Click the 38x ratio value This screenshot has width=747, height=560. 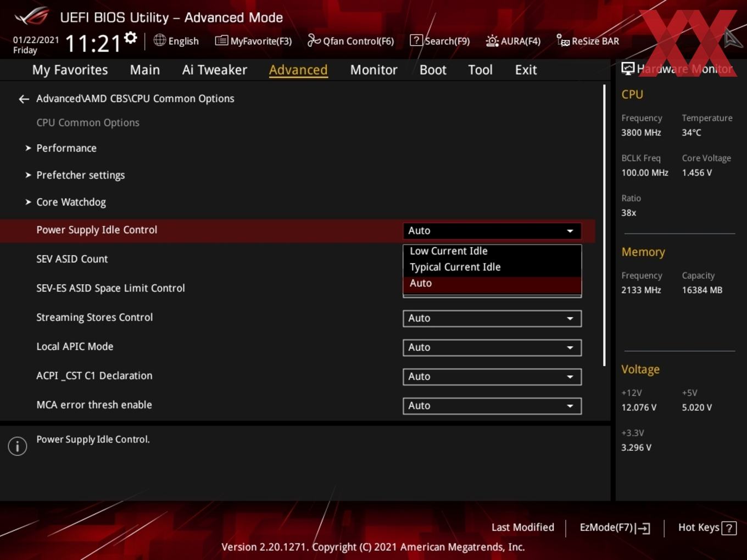pyautogui.click(x=629, y=212)
